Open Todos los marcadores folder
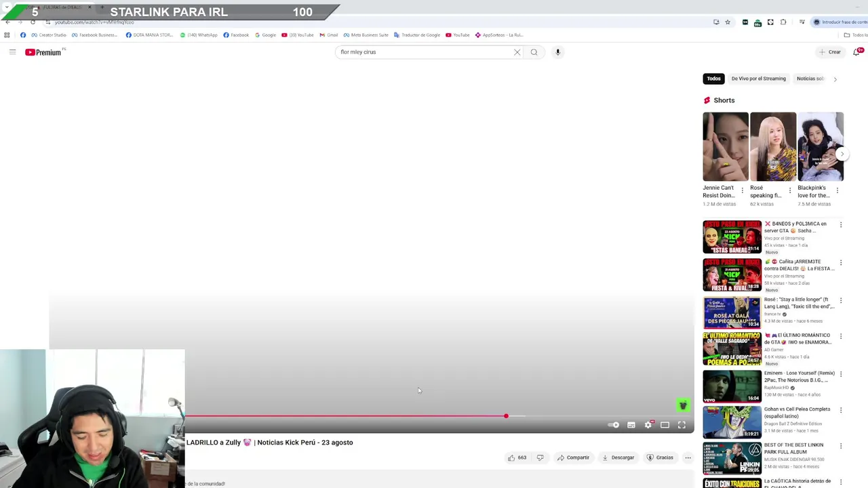Screen dimensions: 868x488 [x=856, y=35]
